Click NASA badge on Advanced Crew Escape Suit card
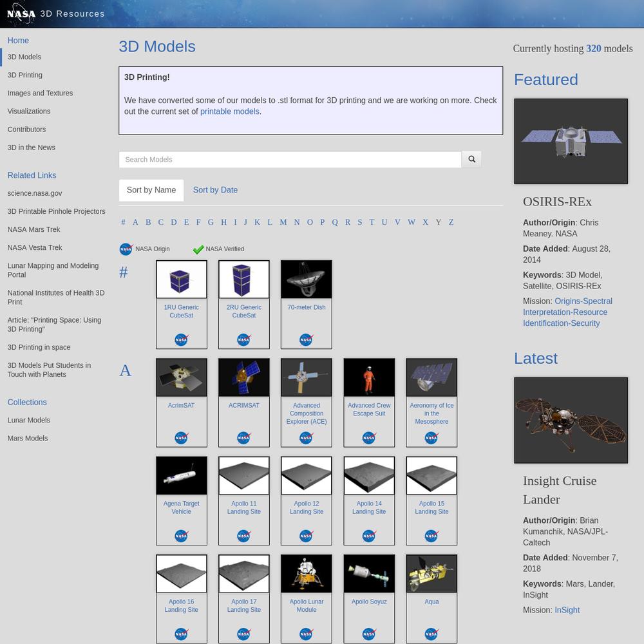Viewport: 644px width, 644px height. click(x=369, y=438)
